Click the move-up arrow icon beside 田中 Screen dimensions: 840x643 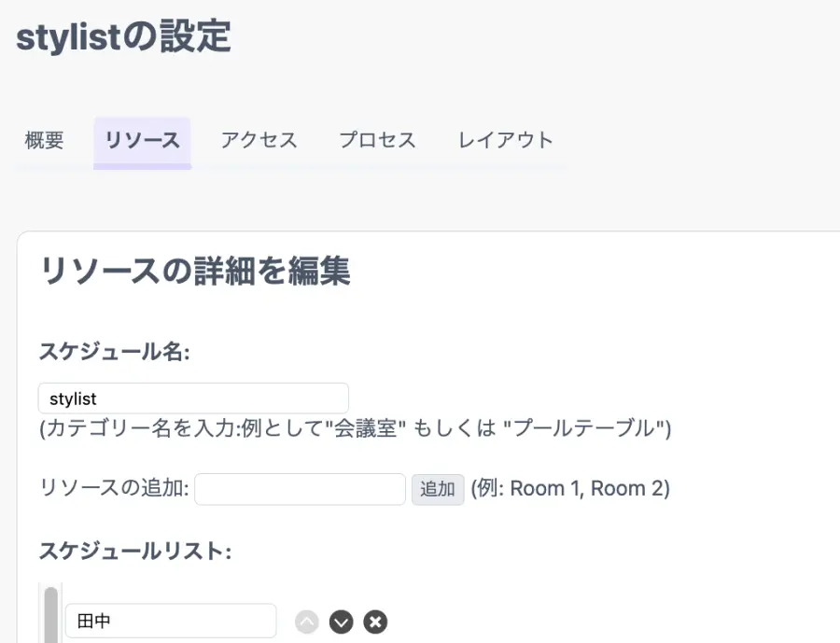click(x=307, y=622)
